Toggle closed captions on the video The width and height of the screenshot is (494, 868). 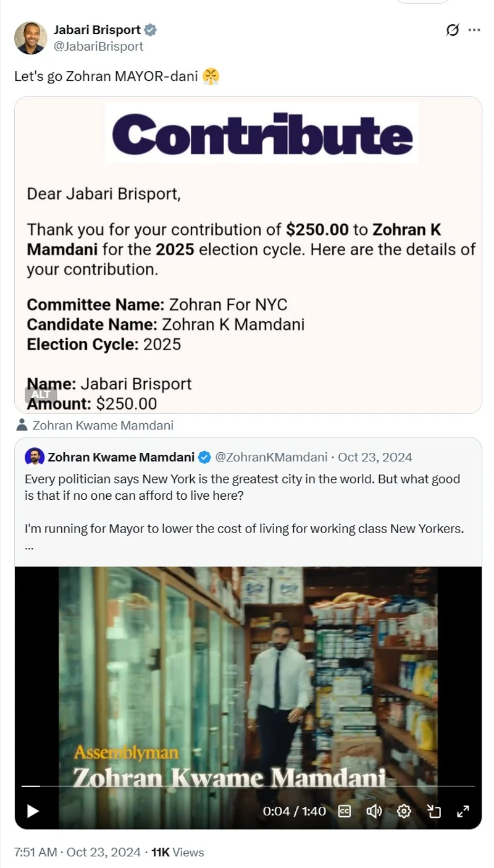(345, 811)
